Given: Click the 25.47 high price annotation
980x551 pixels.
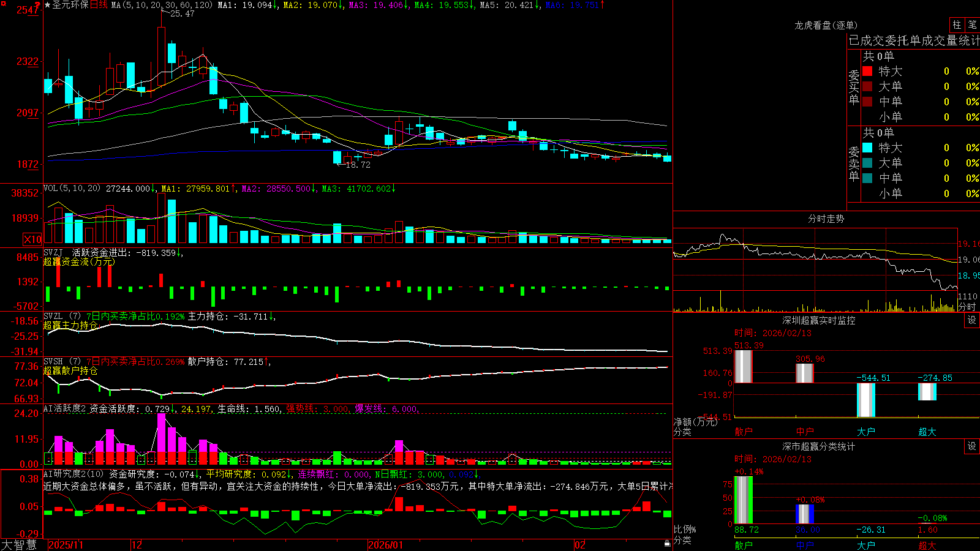Looking at the screenshot, I should tap(182, 13).
